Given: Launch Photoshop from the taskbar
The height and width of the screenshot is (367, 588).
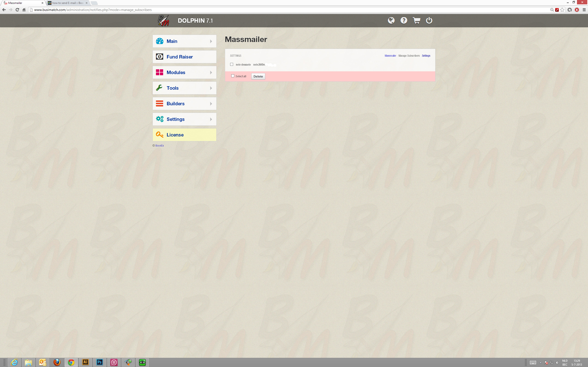Looking at the screenshot, I should click(x=100, y=362).
